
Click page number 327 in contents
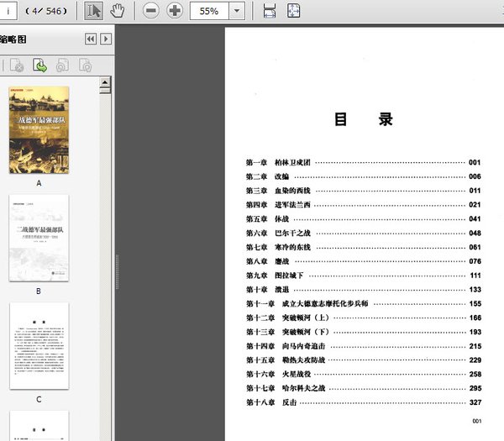click(475, 402)
